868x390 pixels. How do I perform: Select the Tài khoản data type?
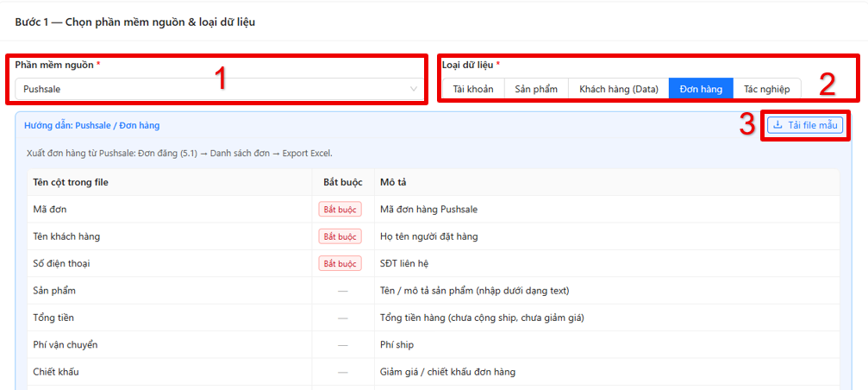pyautogui.click(x=472, y=89)
